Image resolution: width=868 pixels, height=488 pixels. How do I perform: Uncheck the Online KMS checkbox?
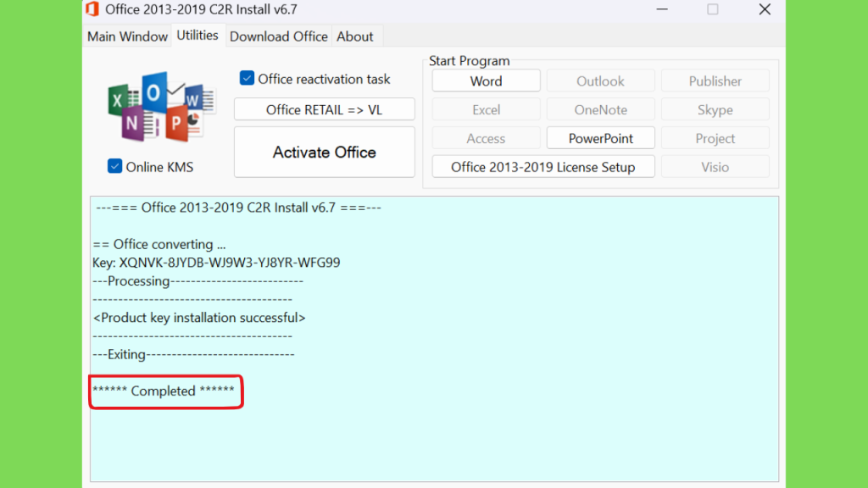pyautogui.click(x=114, y=166)
